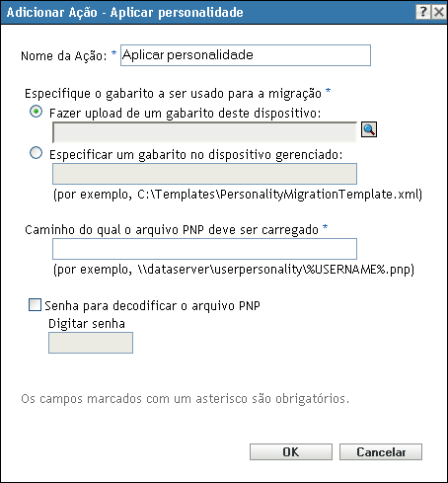This screenshot has width=448, height=483.
Task: Click the 'Especifique o gabarito a ser usado' heading
Action: click(173, 94)
